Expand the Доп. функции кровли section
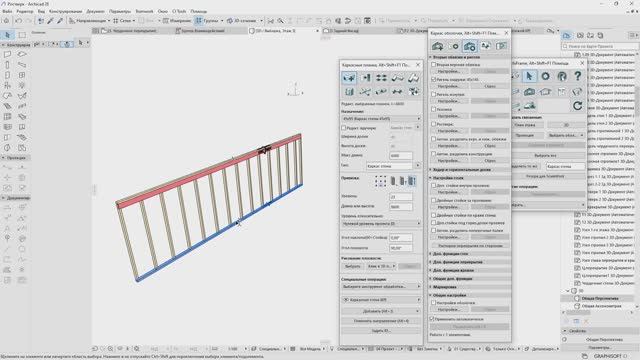The image size is (640, 360). (x=469, y=270)
